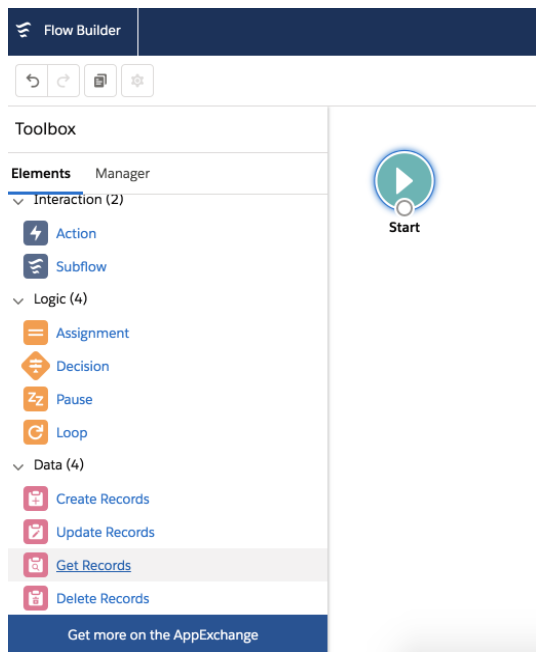Select the Subflow element link

(x=81, y=266)
